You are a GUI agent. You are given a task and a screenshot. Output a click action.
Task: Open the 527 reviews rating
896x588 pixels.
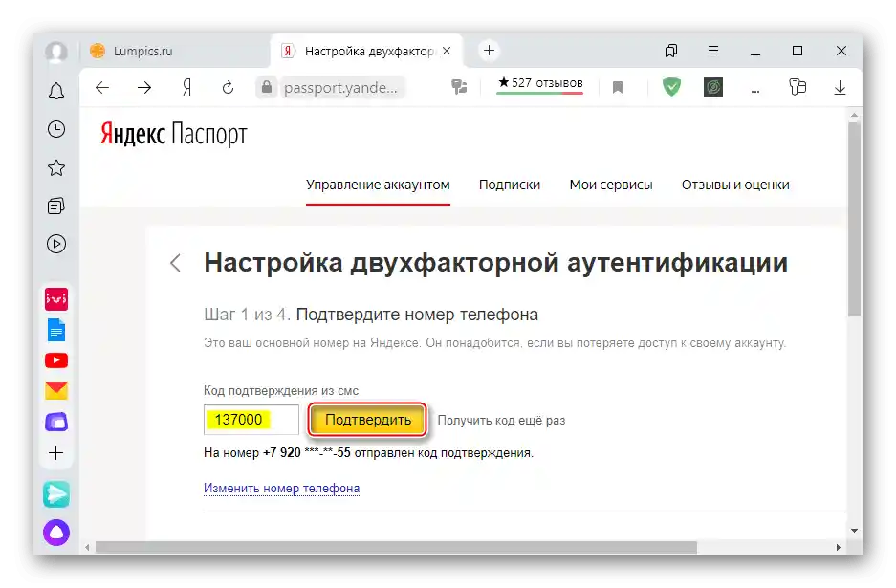540,83
